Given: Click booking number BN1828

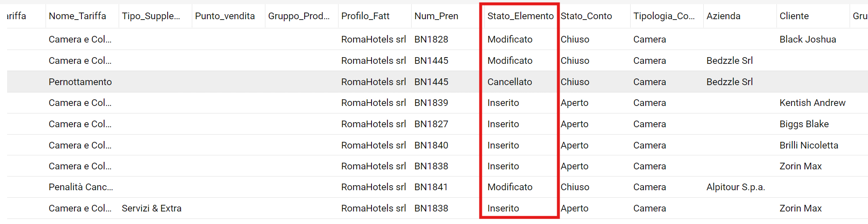Looking at the screenshot, I should (431, 39).
